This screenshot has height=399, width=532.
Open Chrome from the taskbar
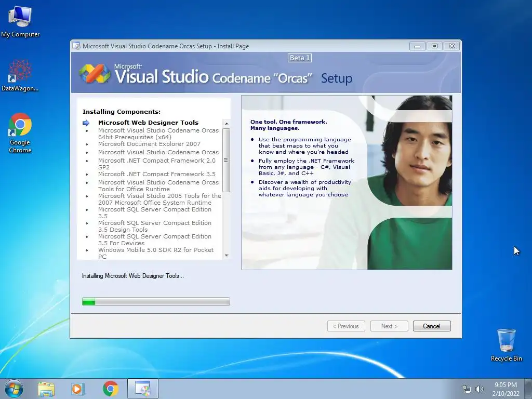110,389
